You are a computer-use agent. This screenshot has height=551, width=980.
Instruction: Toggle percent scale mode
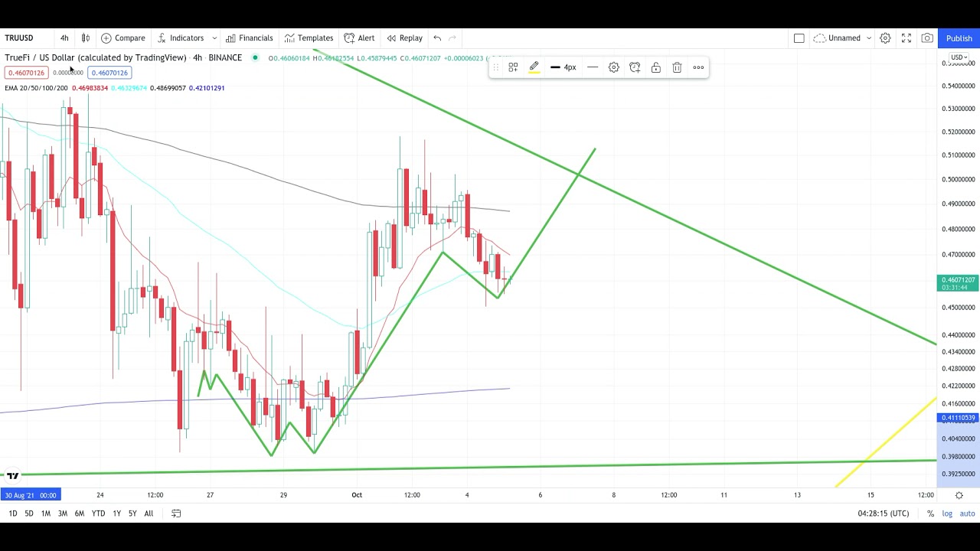pos(930,514)
